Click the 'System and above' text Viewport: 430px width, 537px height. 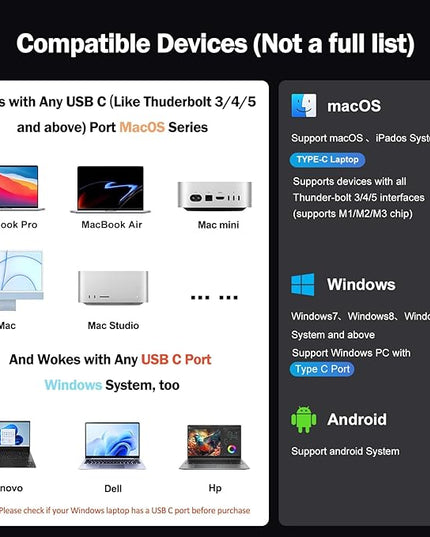[333, 335]
